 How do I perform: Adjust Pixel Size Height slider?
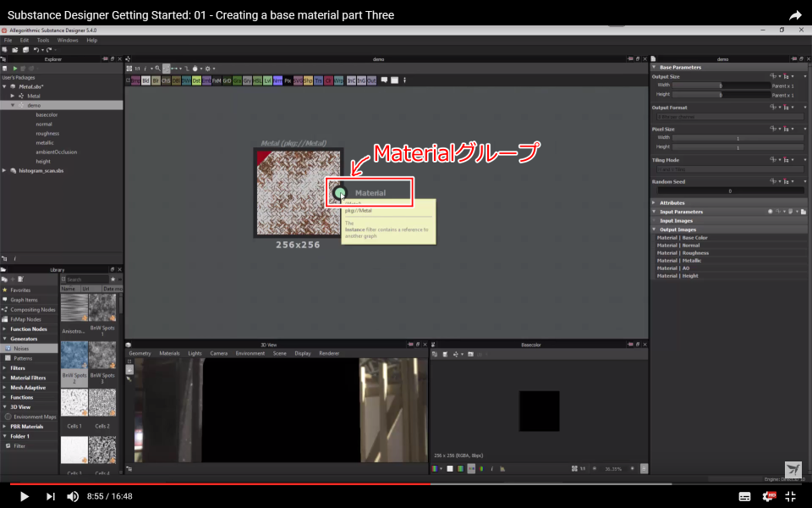(738, 147)
